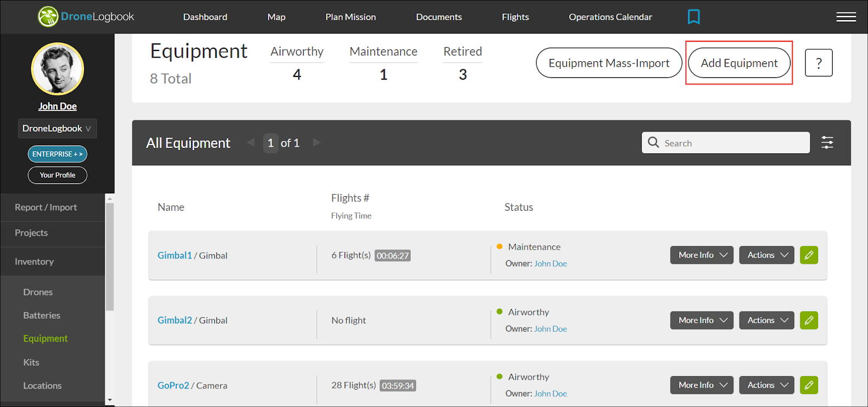This screenshot has height=407, width=868.
Task: Open the Gimbal1 equipment link
Action: point(175,255)
